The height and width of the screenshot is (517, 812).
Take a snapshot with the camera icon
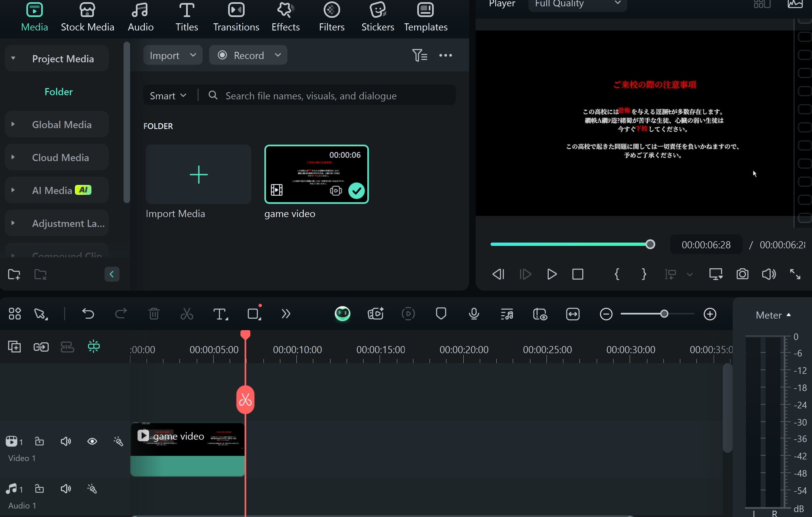coord(742,274)
